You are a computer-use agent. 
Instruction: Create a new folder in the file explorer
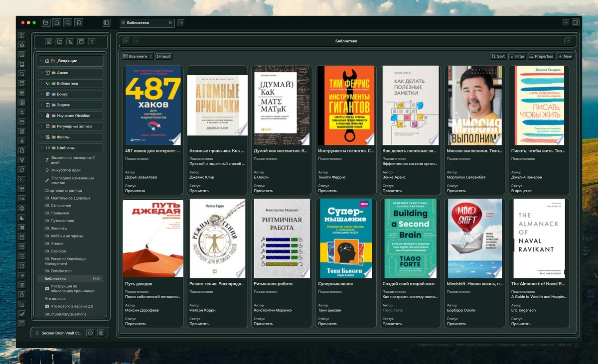(x=60, y=42)
